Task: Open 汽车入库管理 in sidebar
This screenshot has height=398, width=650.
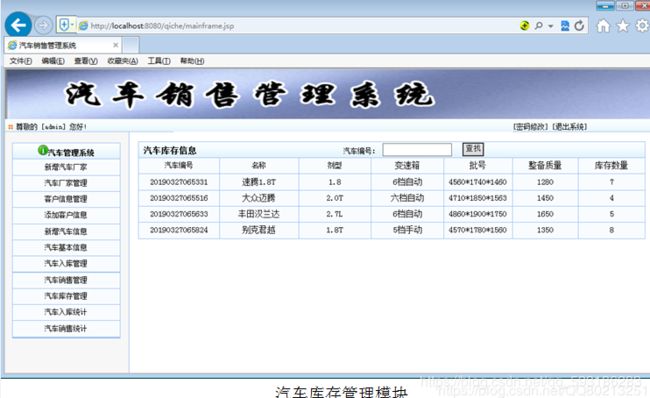Action: [66, 264]
